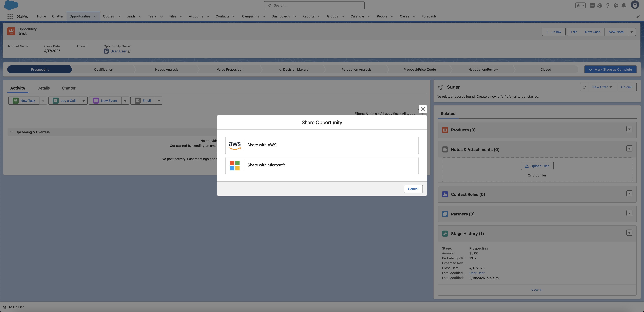Click the notifications bell icon
644x312 pixels.
(624, 5)
